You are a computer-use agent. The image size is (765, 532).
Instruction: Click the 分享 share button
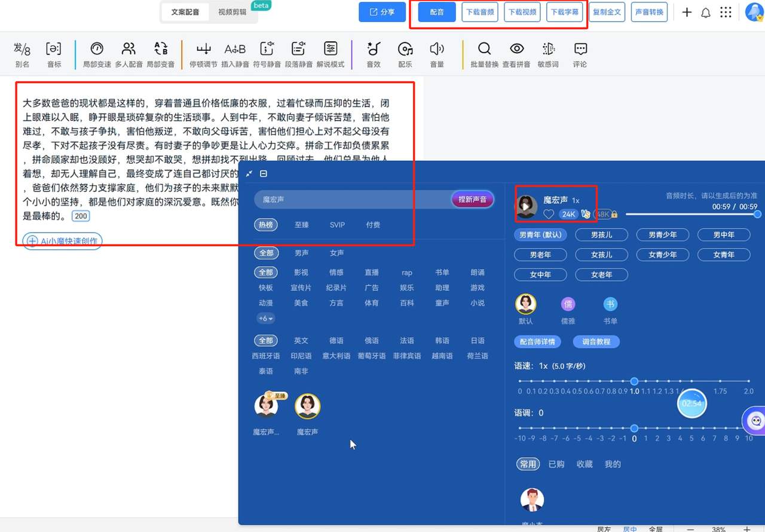coord(382,12)
